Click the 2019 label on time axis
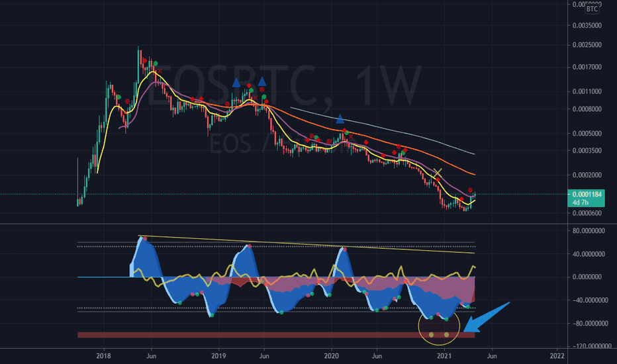 tap(218, 356)
